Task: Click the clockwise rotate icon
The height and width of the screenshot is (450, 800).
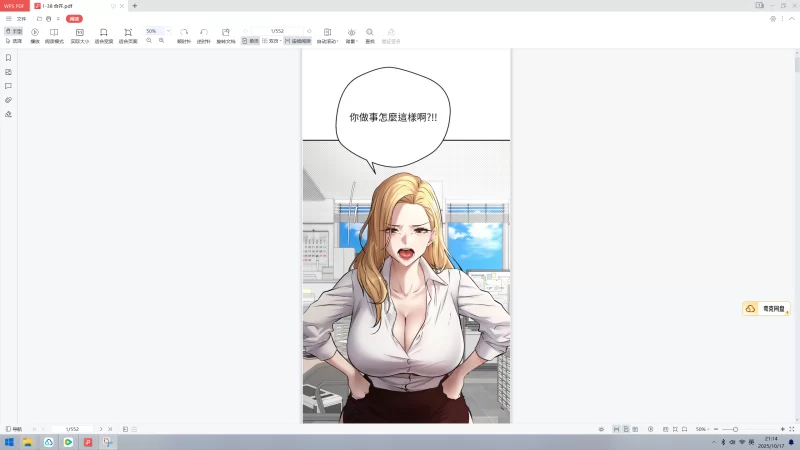Action: pyautogui.click(x=183, y=35)
